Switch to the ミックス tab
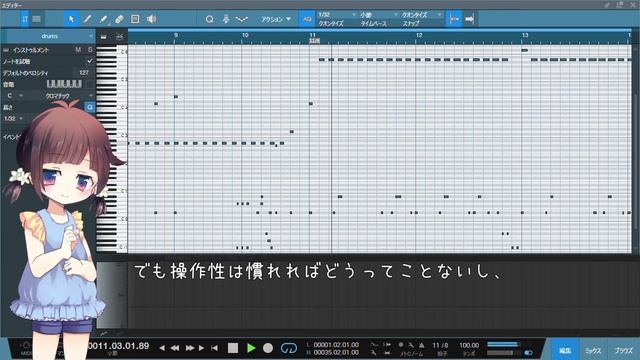The height and width of the screenshot is (360, 640). tap(593, 351)
